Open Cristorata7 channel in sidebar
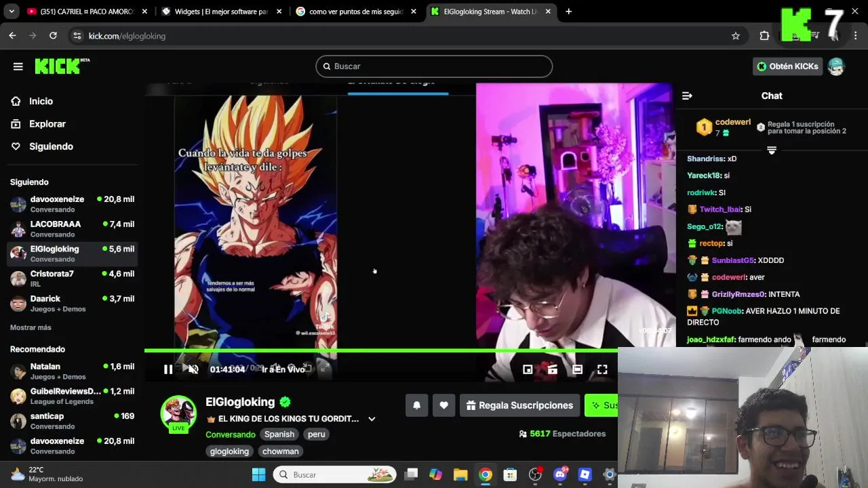Screen dimensions: 868x488 (72, 279)
